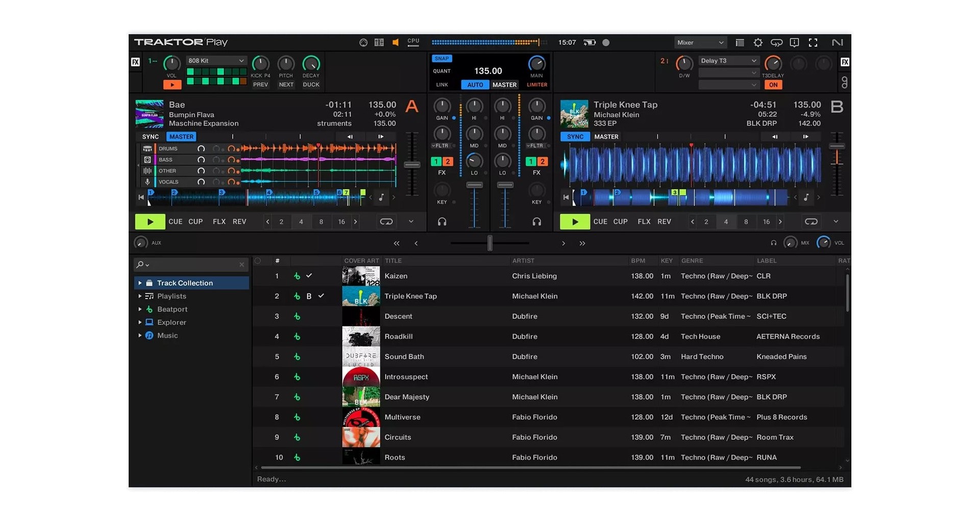Expand the Playlists tree node
This screenshot has height=522, width=980.
(x=140, y=296)
